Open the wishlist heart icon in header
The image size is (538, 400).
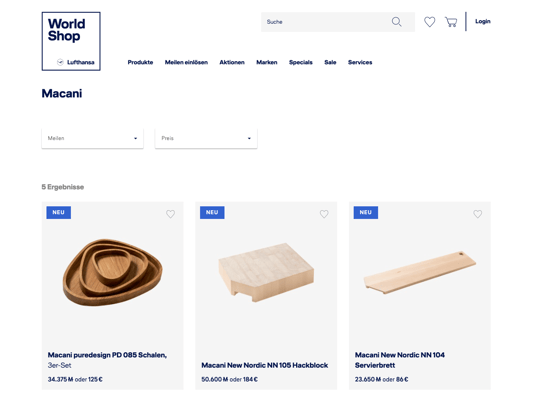[430, 22]
